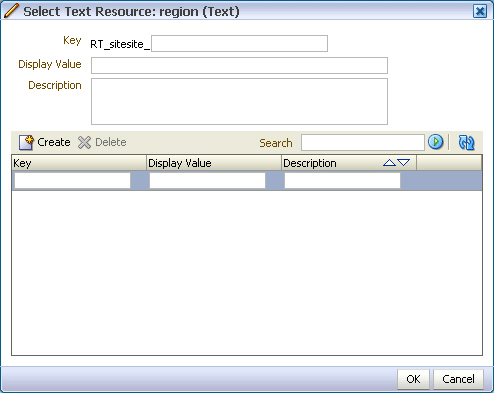Screen dimensions: 494x393
Task: Click the Key column header
Action: pos(79,163)
